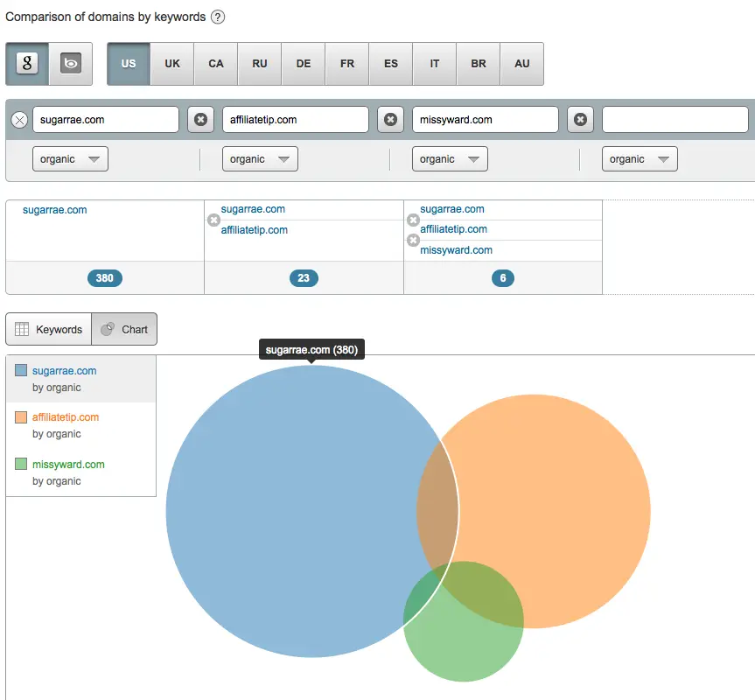Screen dimensions: 755x700
Task: Switch to the CA database
Action: click(x=216, y=64)
